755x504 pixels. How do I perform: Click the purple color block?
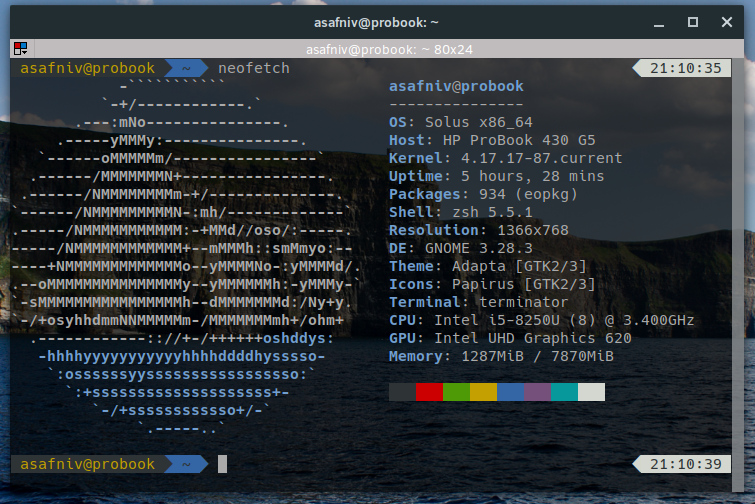point(537,392)
